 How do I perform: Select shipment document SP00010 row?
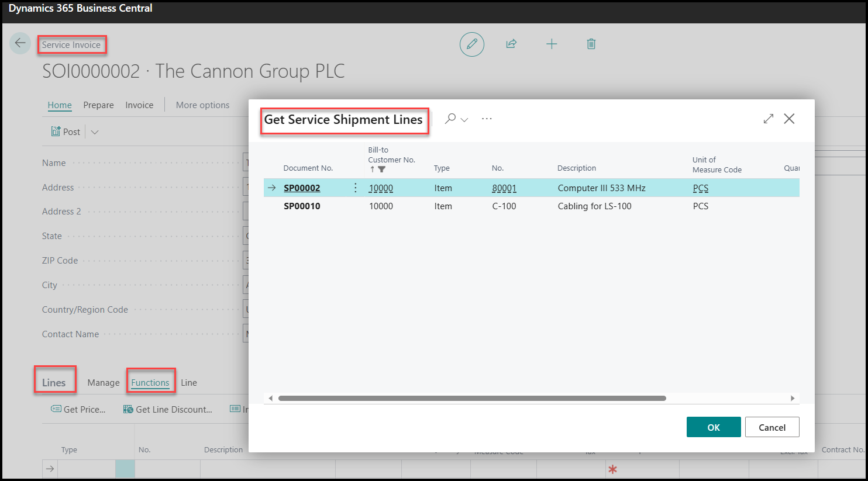[531, 206]
